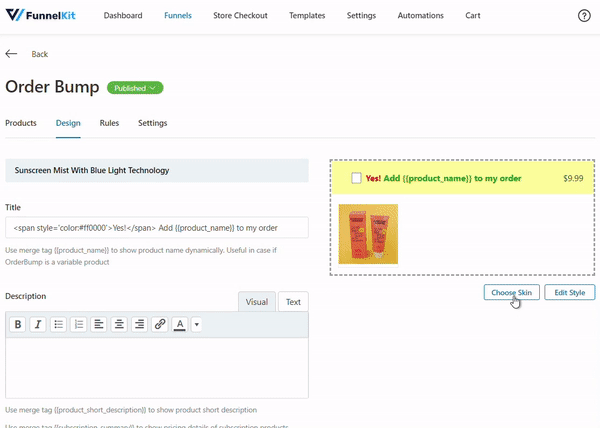This screenshot has width=600, height=428.
Task: Click the Edit Style button
Action: [570, 293]
